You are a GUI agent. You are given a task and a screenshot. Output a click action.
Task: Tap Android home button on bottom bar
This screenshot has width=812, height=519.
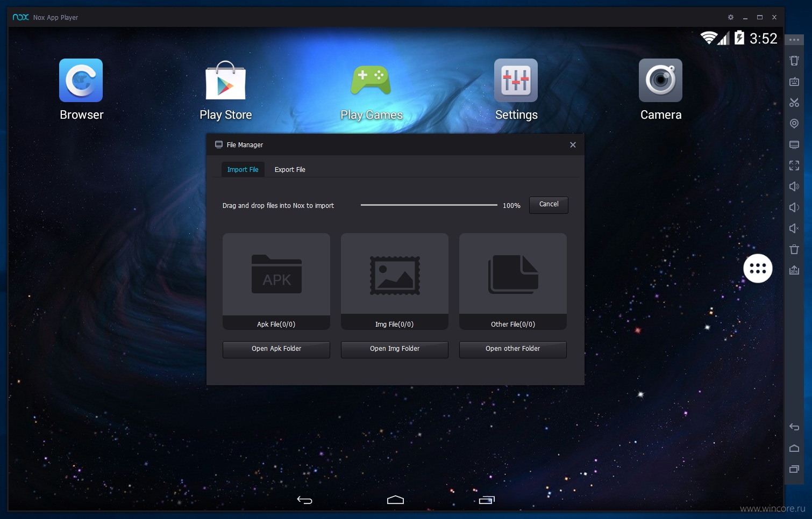pyautogui.click(x=395, y=500)
